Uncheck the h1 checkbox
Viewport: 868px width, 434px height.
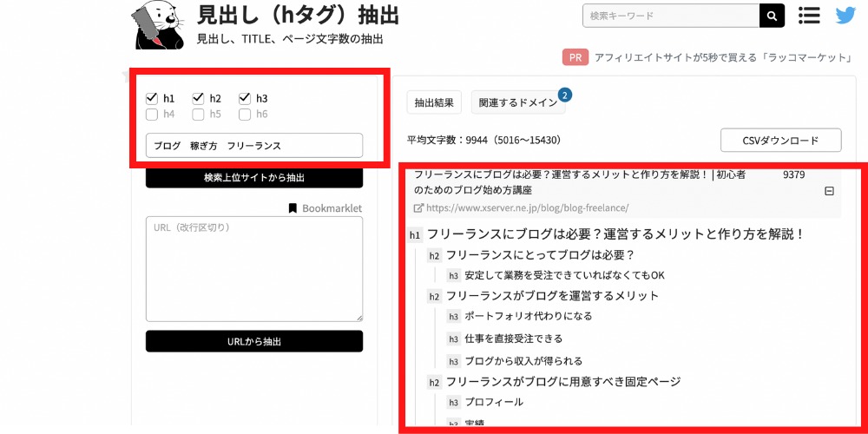152,98
